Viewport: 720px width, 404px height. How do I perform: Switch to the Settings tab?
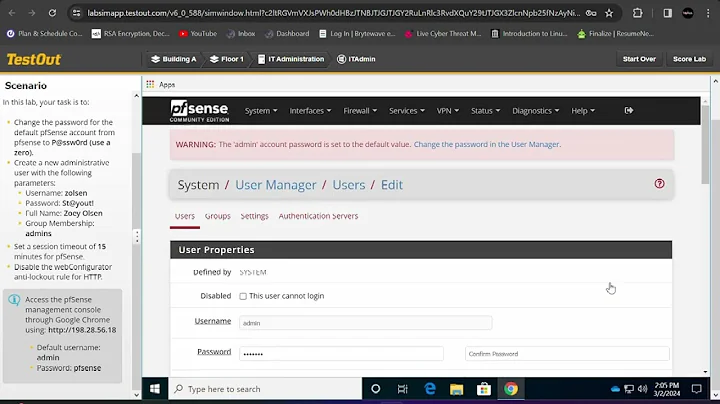click(x=254, y=216)
